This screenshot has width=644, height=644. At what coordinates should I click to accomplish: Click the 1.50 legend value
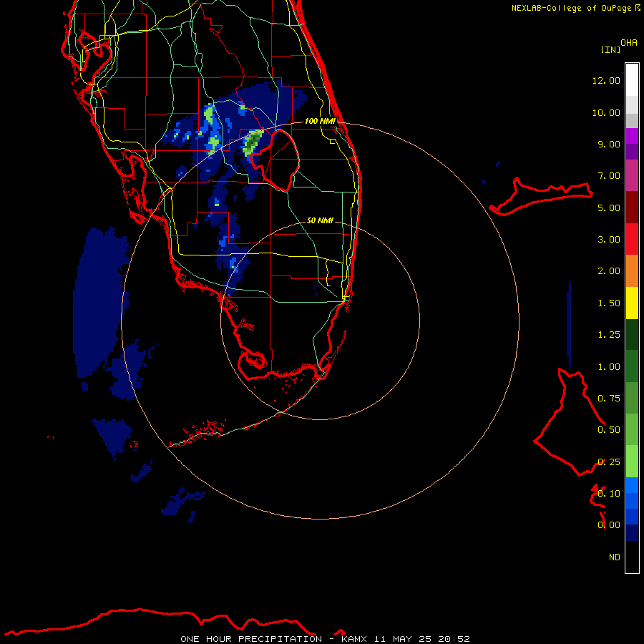pyautogui.click(x=609, y=303)
